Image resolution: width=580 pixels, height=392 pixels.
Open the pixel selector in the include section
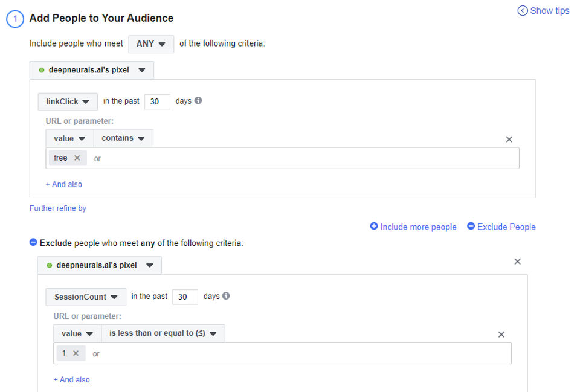click(92, 70)
